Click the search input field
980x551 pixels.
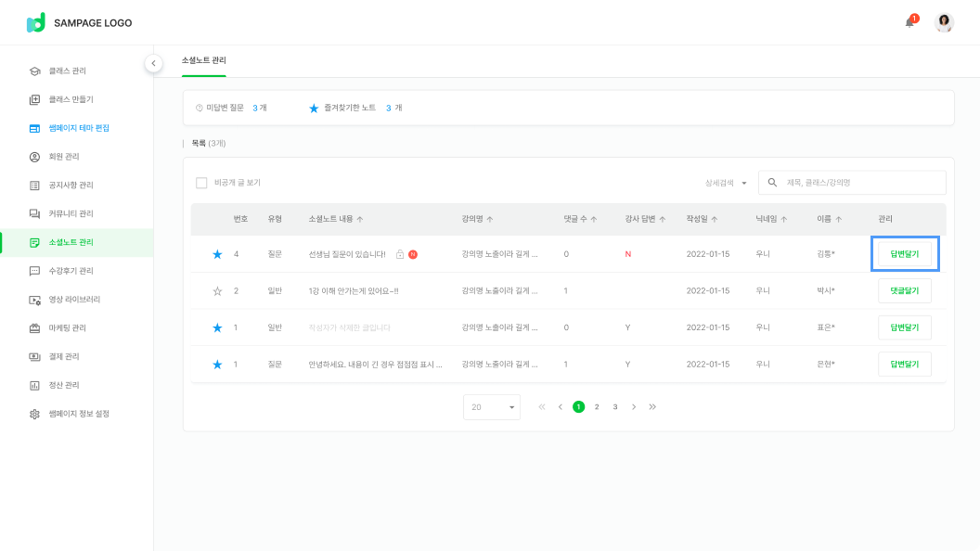click(x=858, y=183)
